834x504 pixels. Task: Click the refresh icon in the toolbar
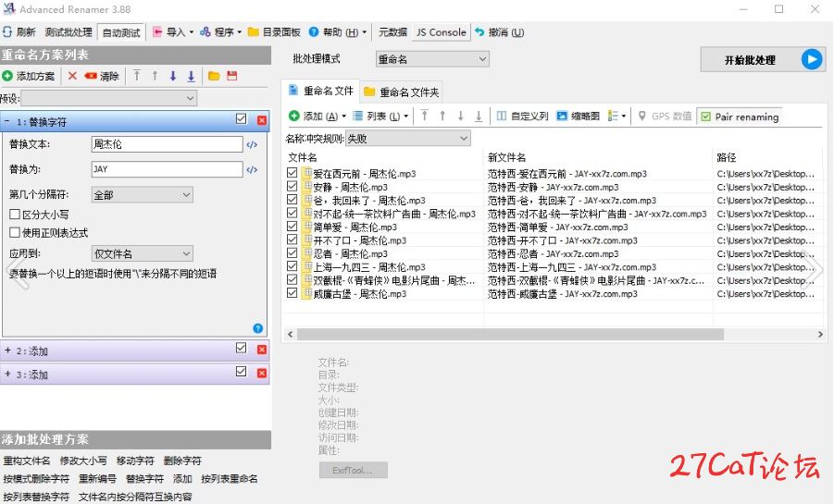click(7, 31)
